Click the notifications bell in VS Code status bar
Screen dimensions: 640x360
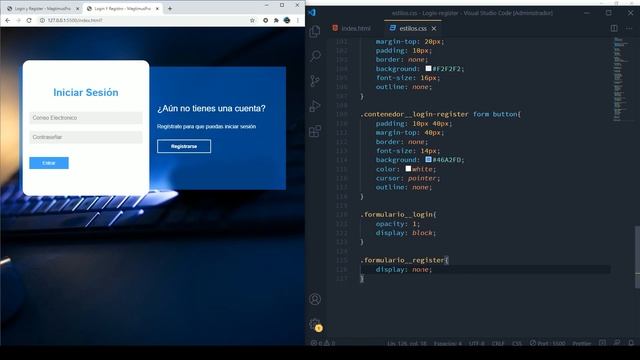pos(631,343)
